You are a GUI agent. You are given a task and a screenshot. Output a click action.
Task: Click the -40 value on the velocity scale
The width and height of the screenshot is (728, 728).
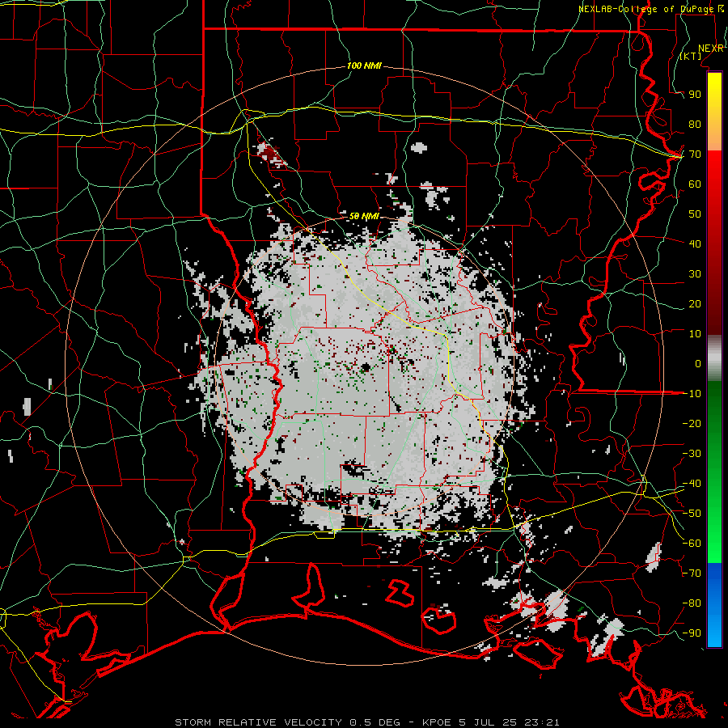[x=692, y=484]
